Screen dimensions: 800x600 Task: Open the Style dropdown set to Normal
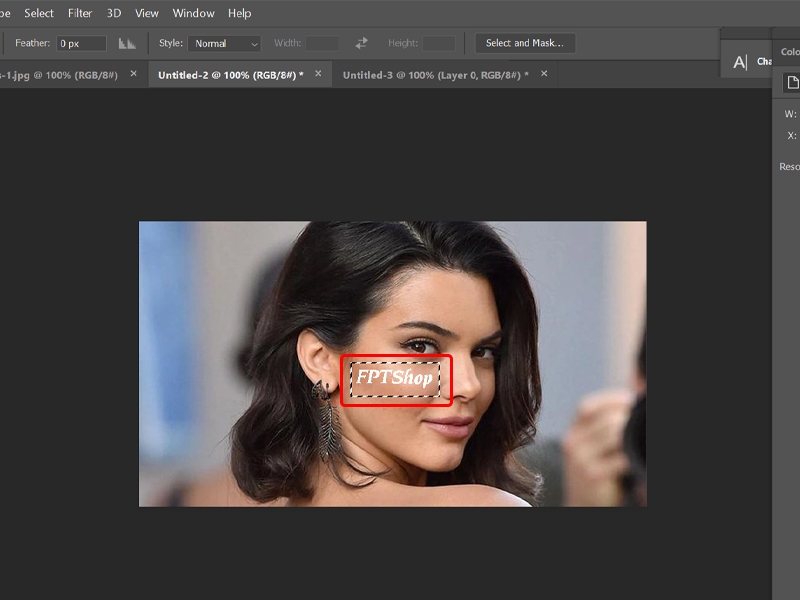click(x=224, y=43)
